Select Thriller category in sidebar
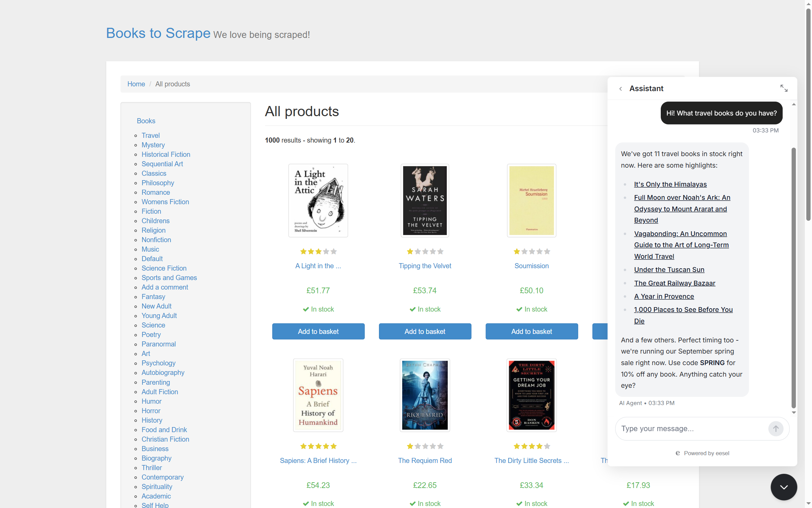812x508 pixels. pyautogui.click(x=152, y=468)
